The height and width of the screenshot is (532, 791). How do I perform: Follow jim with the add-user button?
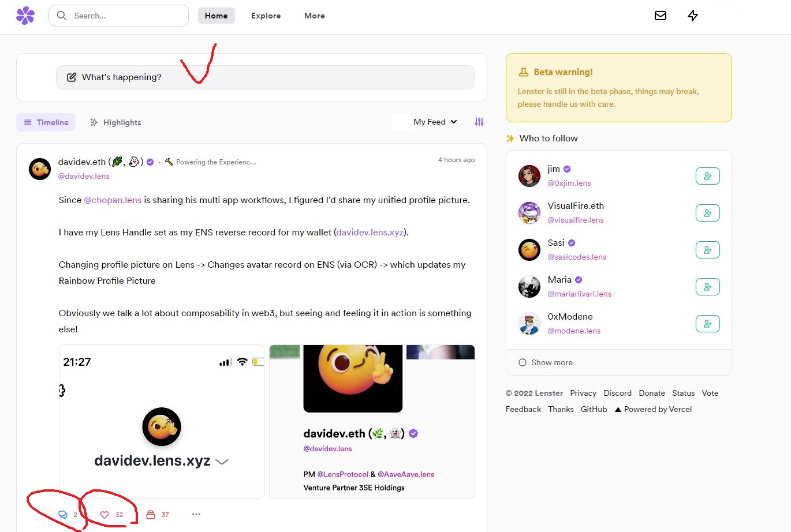pyautogui.click(x=707, y=176)
